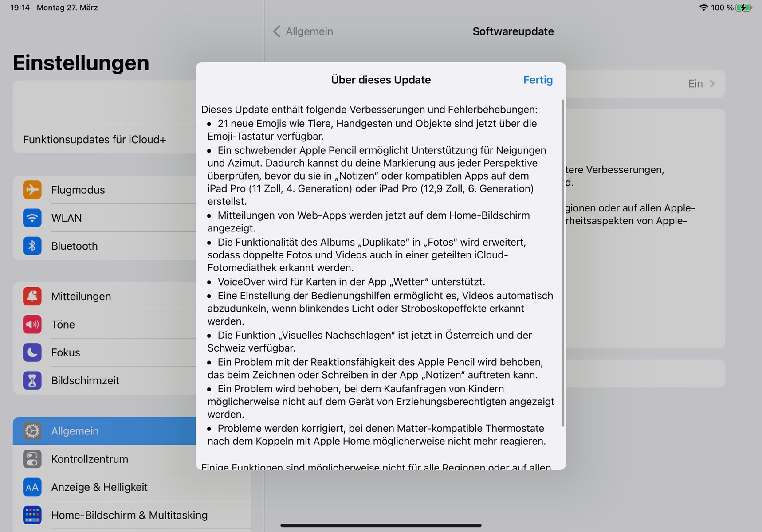762x532 pixels.
Task: Tap the 'Duplikate' album bullet text
Action: pyautogui.click(x=367, y=255)
